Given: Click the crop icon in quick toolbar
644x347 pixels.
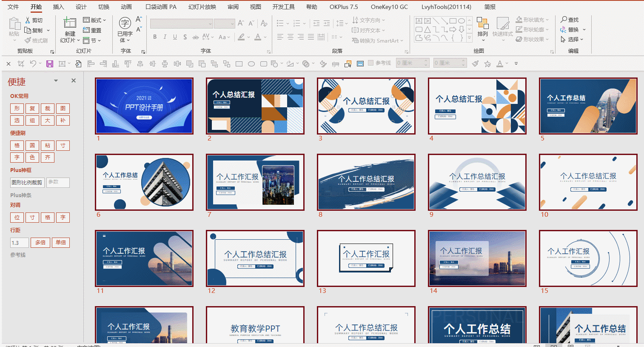Looking at the screenshot, I should tap(21, 64).
